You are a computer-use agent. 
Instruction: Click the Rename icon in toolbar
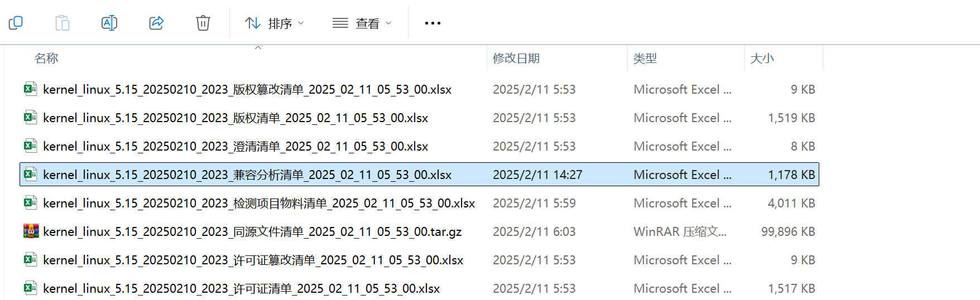[x=109, y=23]
